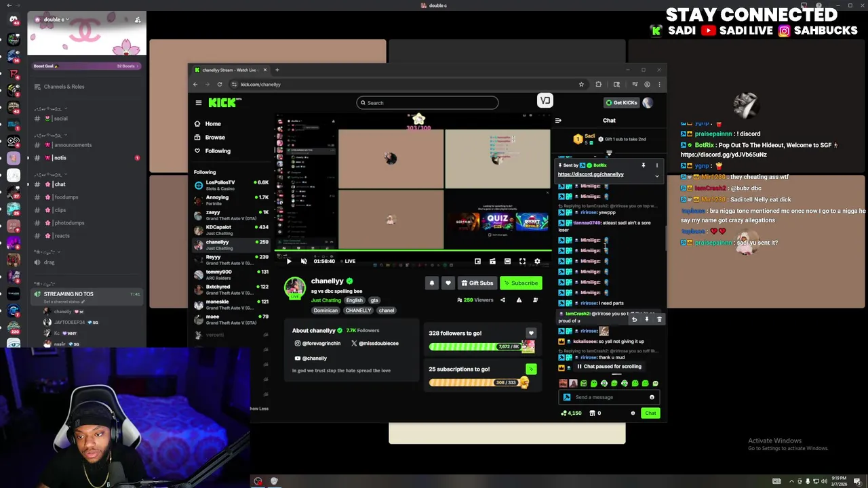Focus the Kick search field
Viewport: 868px width, 488px height.
[427, 103]
